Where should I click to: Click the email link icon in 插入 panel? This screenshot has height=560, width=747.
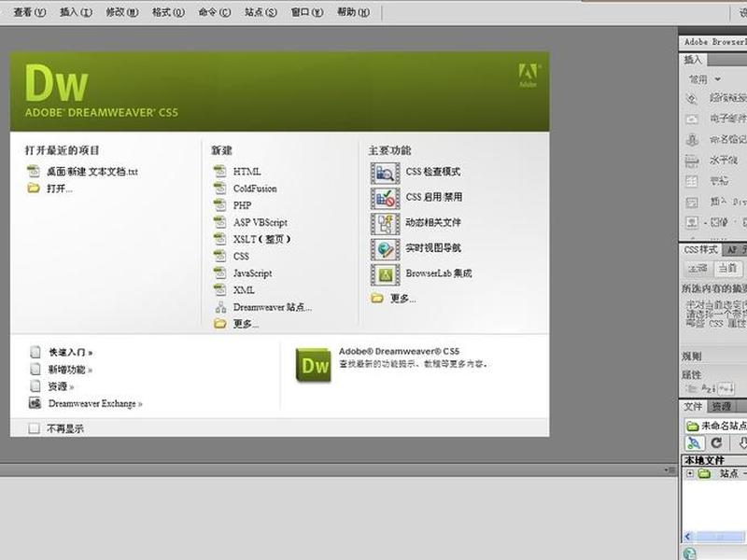tap(692, 119)
